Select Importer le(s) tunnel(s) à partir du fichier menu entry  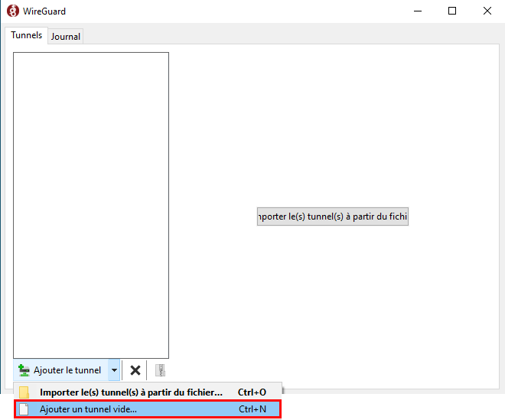(x=148, y=392)
